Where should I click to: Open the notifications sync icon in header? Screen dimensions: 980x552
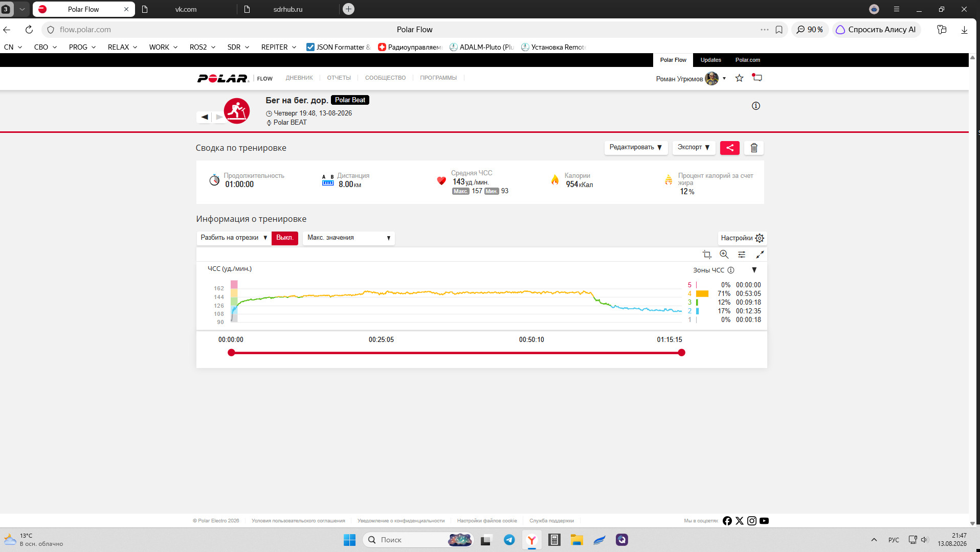point(757,78)
